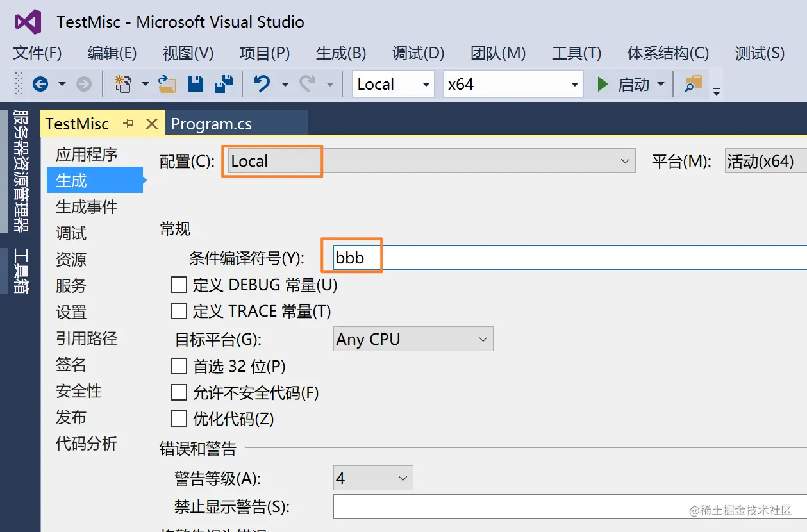Click the Find in Files toolbar icon
The height and width of the screenshot is (532, 807).
tap(694, 84)
